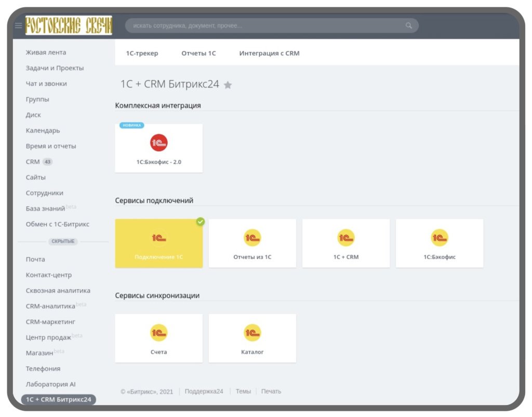532x417 pixels.
Task: Switch to the Интеграция с CRM tab
Action: coord(270,54)
